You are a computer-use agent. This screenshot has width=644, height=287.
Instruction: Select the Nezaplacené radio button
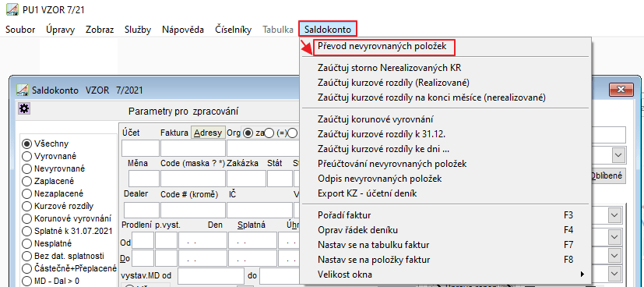click(26, 193)
